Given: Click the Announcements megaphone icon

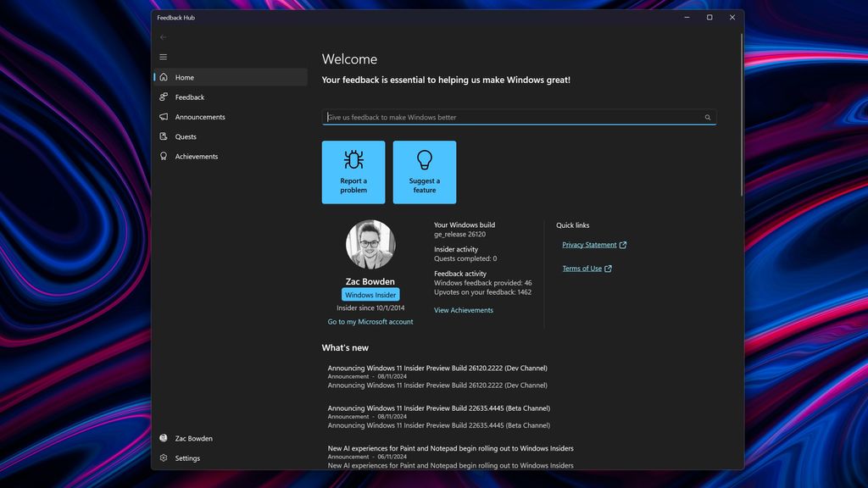Looking at the screenshot, I should pos(164,116).
